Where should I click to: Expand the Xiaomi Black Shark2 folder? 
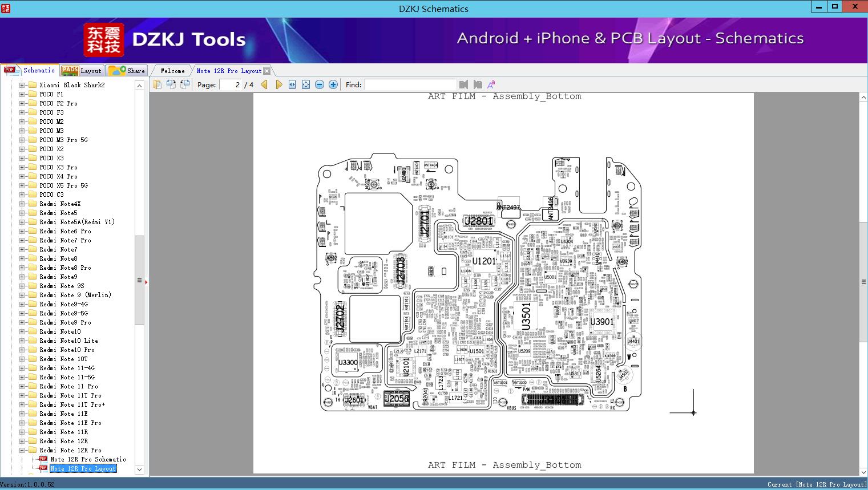pyautogui.click(x=22, y=85)
